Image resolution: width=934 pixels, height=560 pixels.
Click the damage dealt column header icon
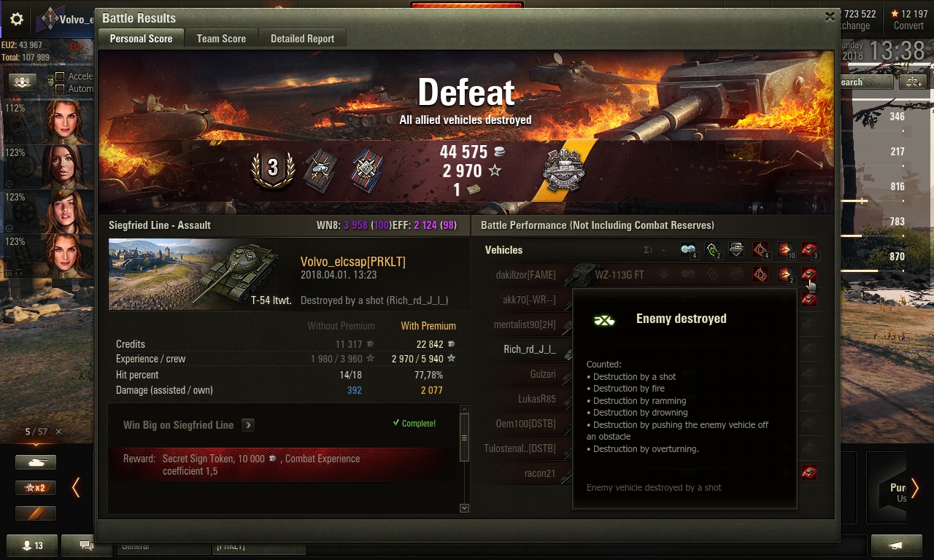pos(784,250)
